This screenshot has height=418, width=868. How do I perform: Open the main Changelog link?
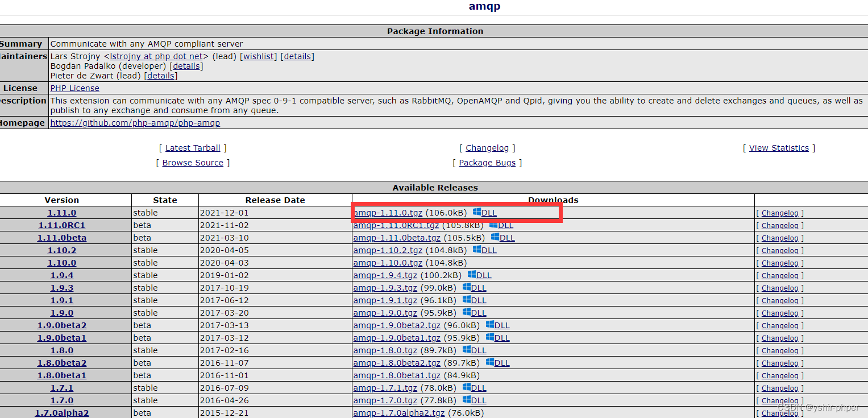[x=487, y=147]
